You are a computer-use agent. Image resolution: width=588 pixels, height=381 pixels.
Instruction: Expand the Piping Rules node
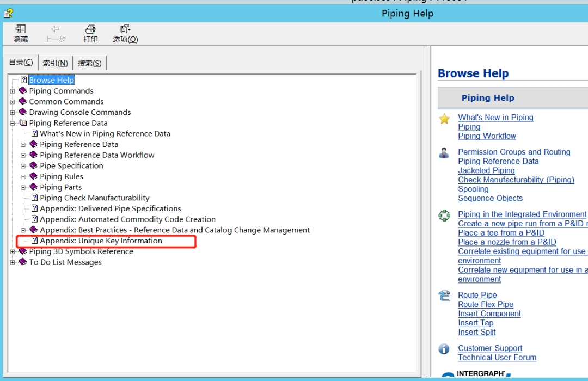click(x=23, y=177)
